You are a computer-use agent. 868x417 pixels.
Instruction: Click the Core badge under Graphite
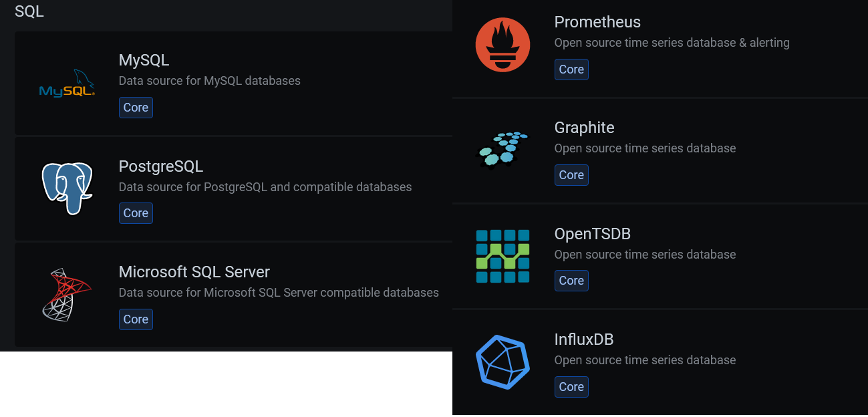point(571,175)
